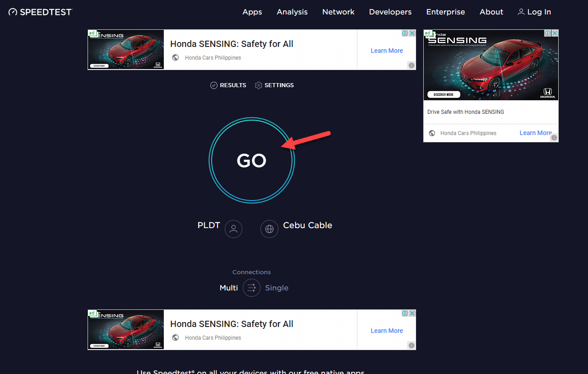Open the Enterprise menu
The width and height of the screenshot is (588, 374).
(x=445, y=12)
